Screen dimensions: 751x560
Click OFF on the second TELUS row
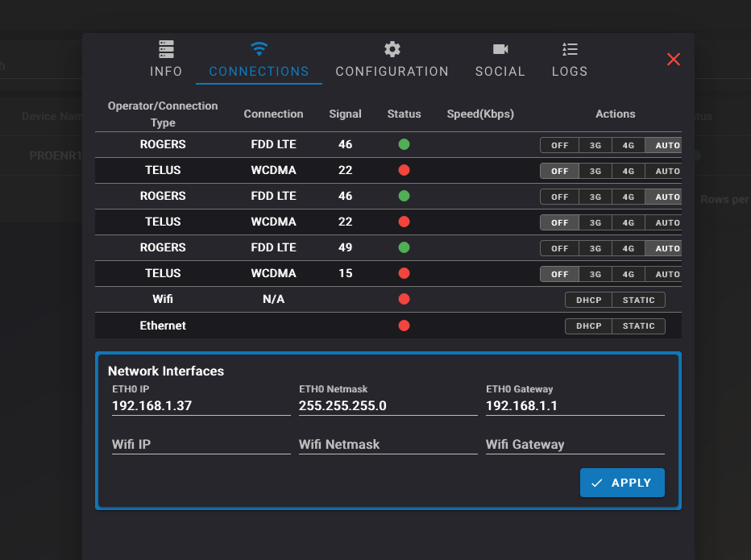(x=559, y=222)
